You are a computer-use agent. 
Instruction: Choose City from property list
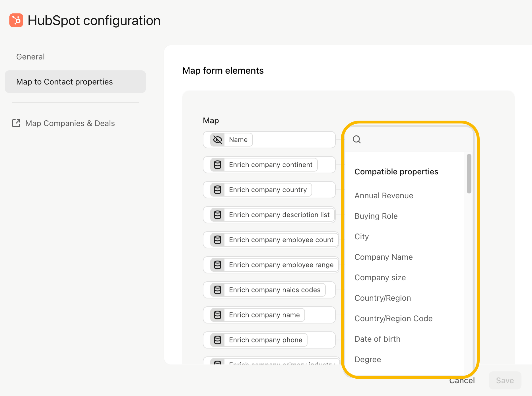tap(362, 237)
